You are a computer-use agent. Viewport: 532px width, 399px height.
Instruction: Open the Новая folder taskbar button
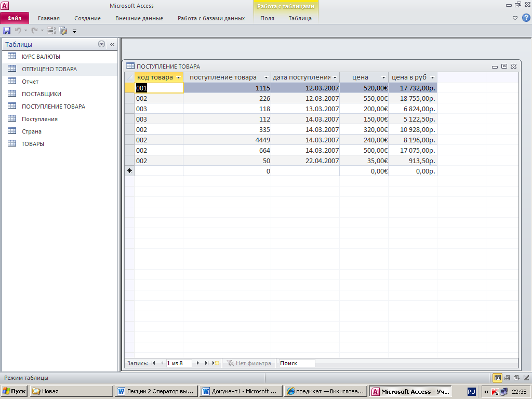coord(72,391)
